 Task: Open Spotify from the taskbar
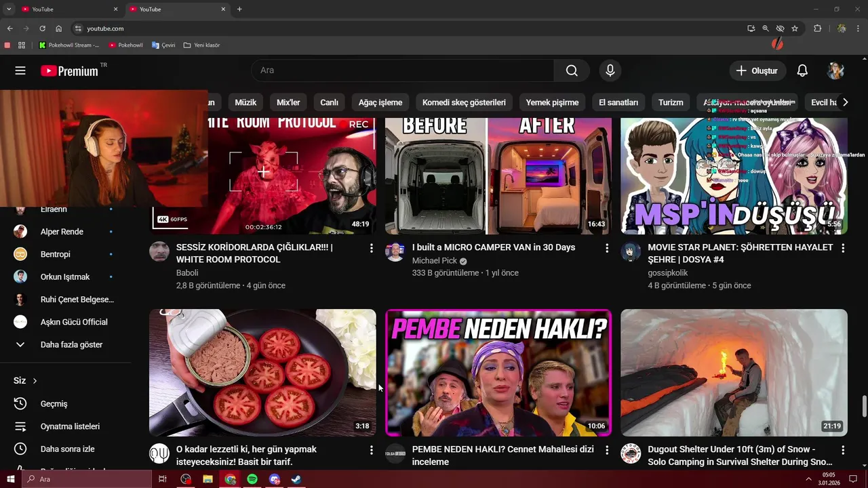(252, 479)
